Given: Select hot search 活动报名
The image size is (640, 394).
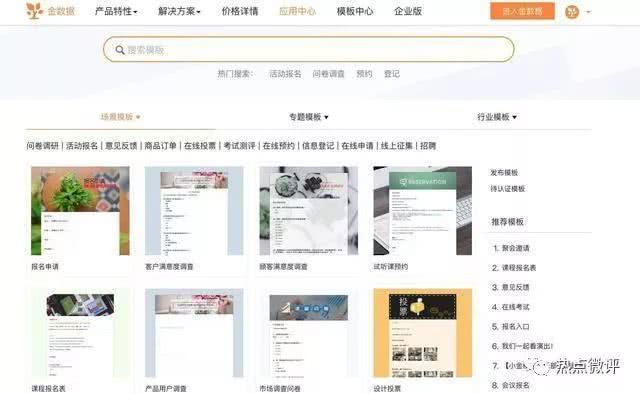Looking at the screenshot, I should [285, 74].
